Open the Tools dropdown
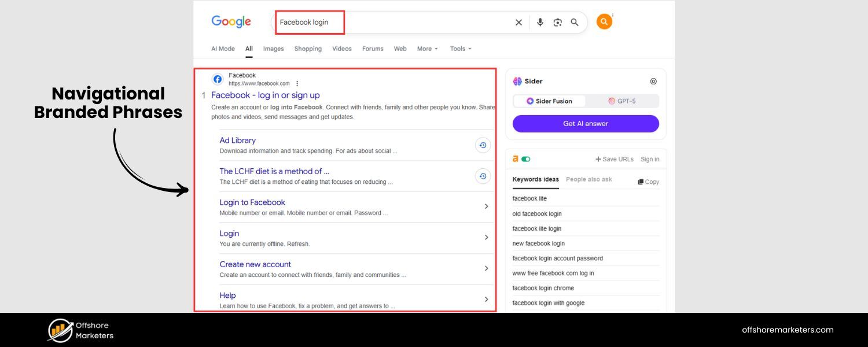The image size is (868, 347). tap(461, 49)
